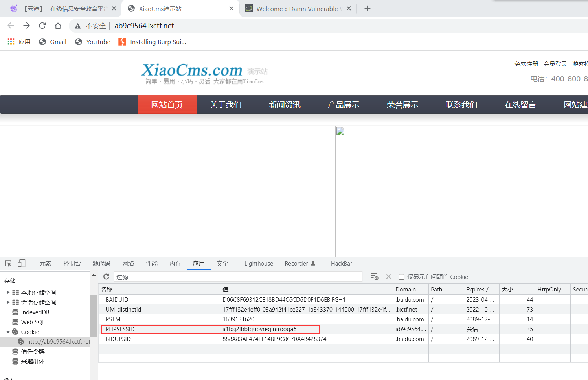
Task: Click the address bar URL
Action: point(144,26)
